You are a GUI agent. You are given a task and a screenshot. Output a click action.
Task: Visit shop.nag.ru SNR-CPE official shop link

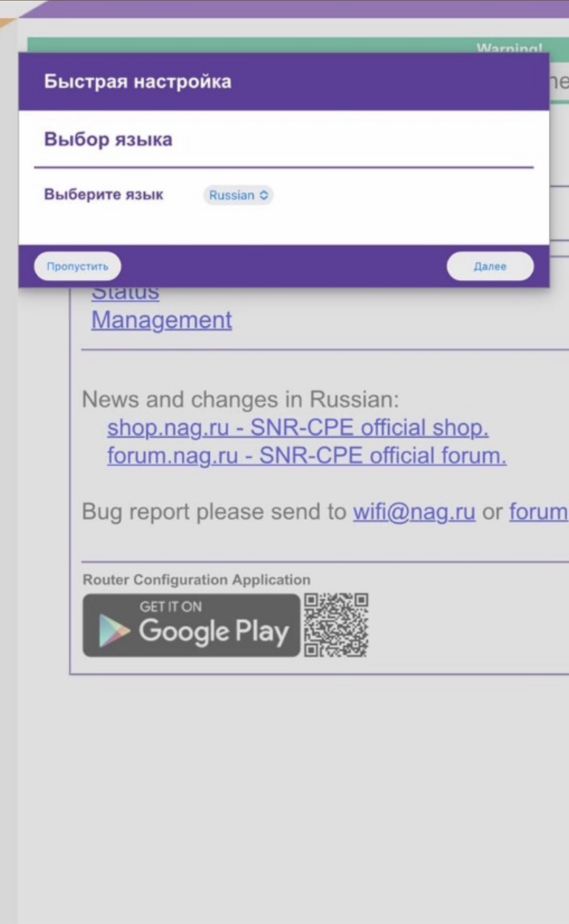point(298,428)
